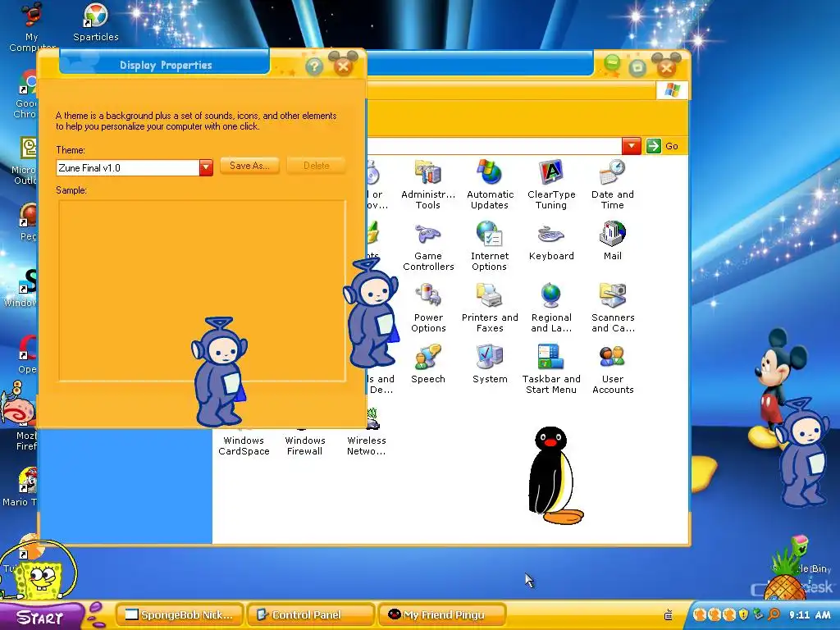The width and height of the screenshot is (840, 630).
Task: Open the Automatic Updates applet
Action: pos(490,185)
